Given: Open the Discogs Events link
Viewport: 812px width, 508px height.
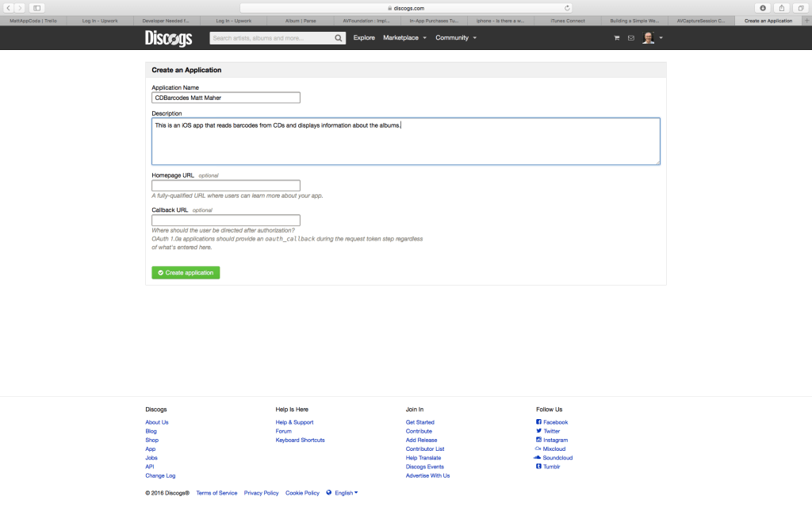Looking at the screenshot, I should pyautogui.click(x=425, y=467).
